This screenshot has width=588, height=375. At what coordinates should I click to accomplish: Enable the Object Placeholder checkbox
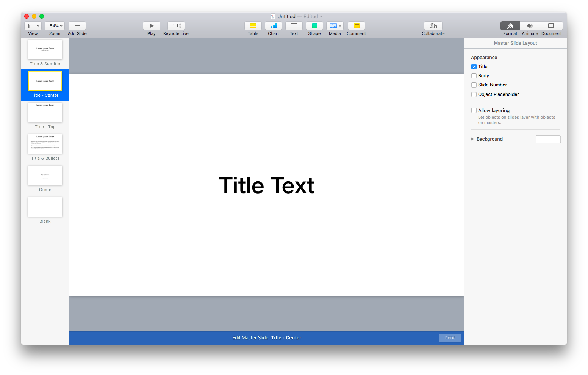point(474,94)
